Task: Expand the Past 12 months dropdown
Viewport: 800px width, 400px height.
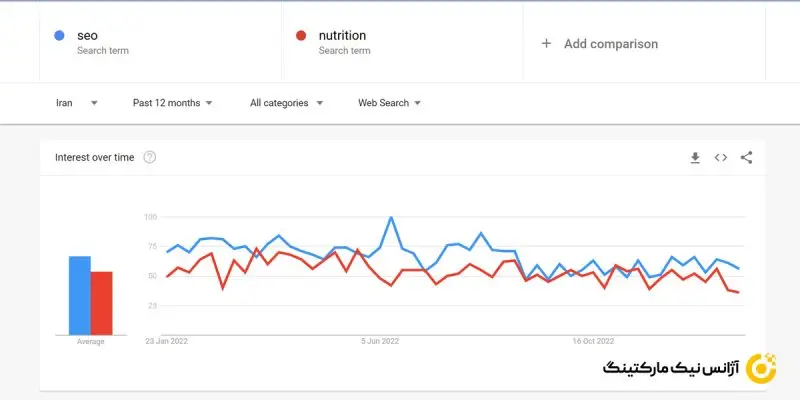Action: 172,103
